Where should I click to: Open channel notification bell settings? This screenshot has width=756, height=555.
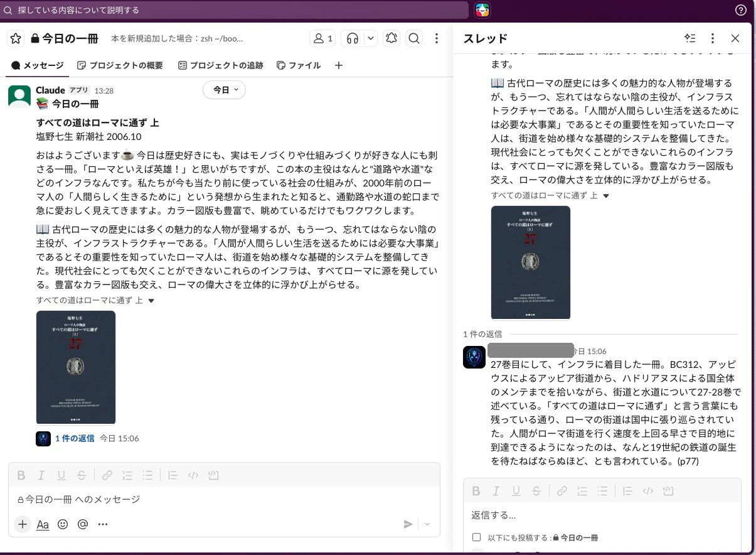(x=391, y=39)
